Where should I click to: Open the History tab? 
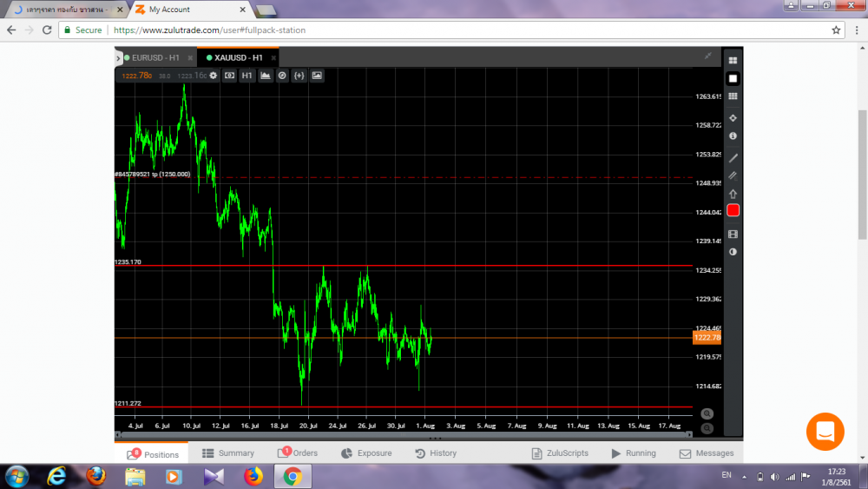coord(436,453)
